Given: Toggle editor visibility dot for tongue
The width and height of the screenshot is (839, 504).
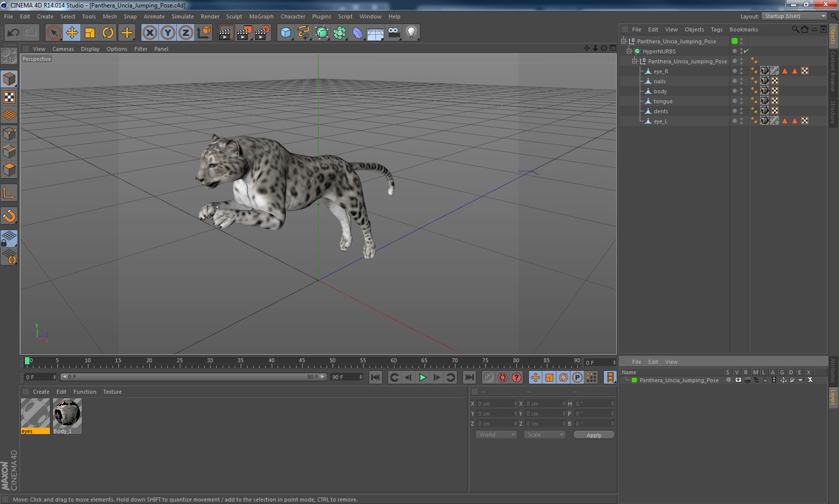Looking at the screenshot, I should tap(742, 99).
